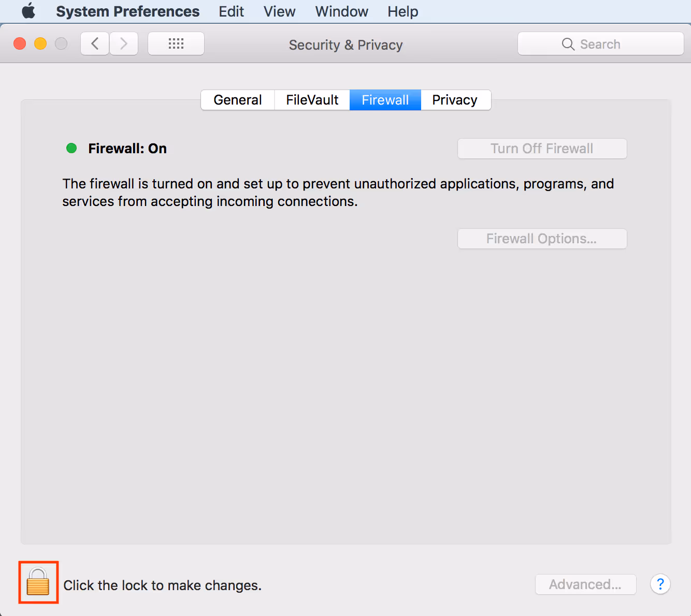
Task: Click Turn Off Firewall button
Action: (542, 149)
